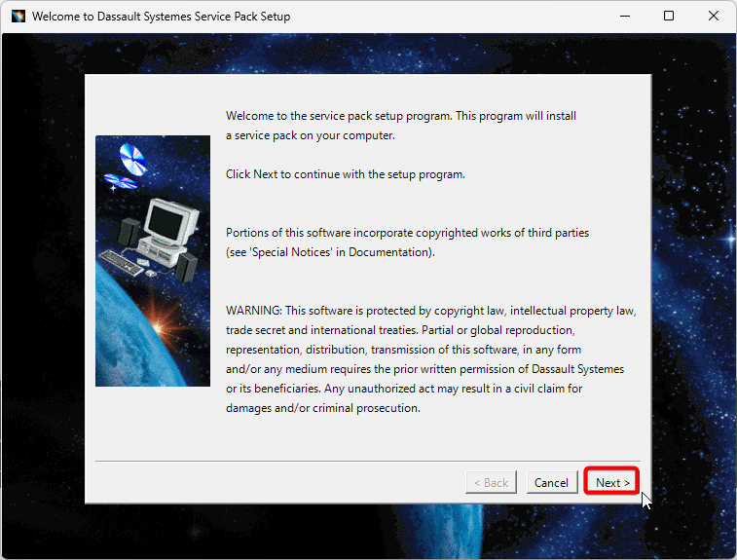Image resolution: width=737 pixels, height=560 pixels.
Task: Click the 'Click Next to continue' instruction text
Action: pyautogui.click(x=346, y=174)
